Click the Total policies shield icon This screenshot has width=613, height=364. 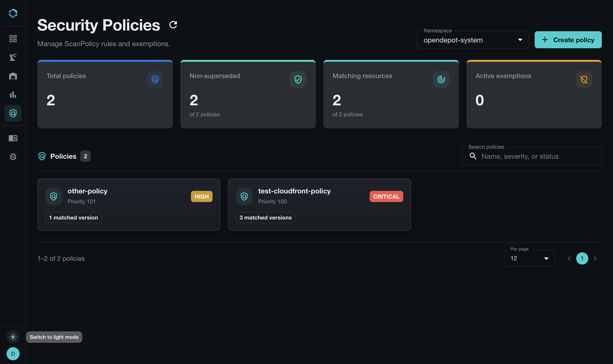pos(155,79)
